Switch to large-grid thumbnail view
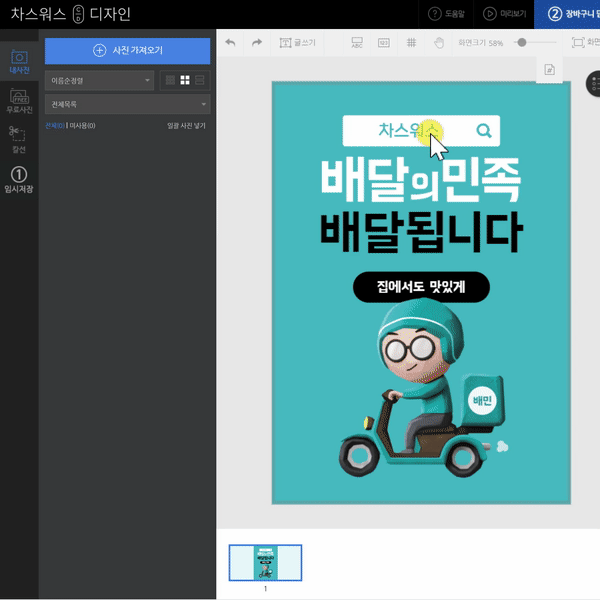The image size is (600, 600). (x=185, y=80)
